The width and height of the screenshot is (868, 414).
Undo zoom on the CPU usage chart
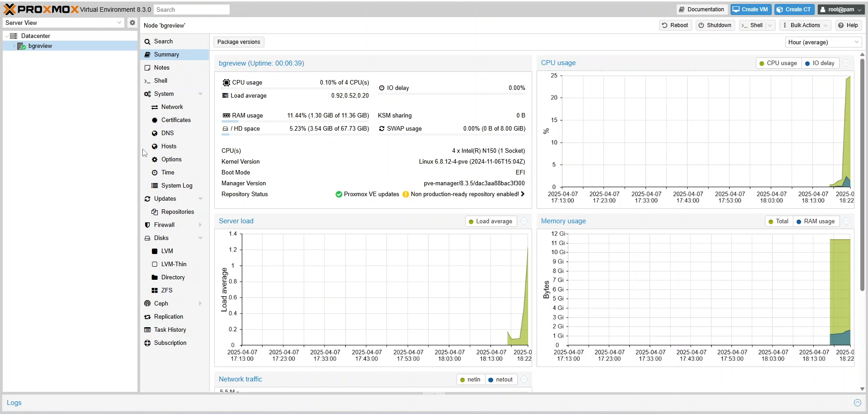click(846, 63)
